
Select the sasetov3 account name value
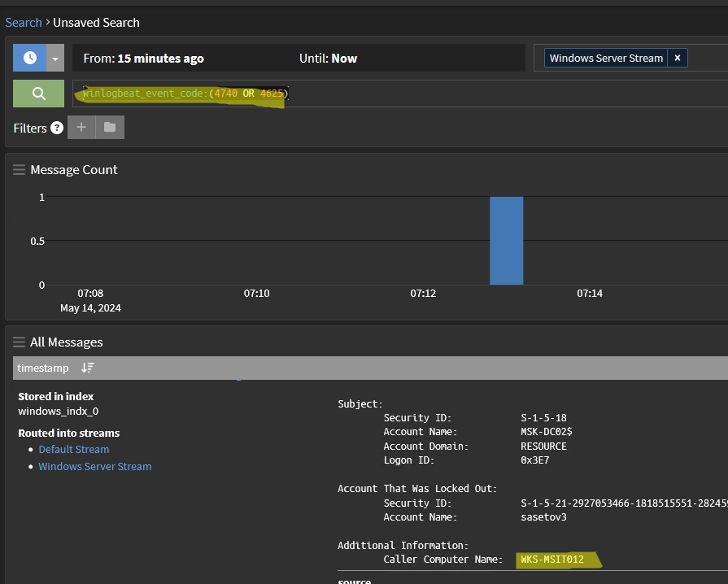click(x=543, y=517)
